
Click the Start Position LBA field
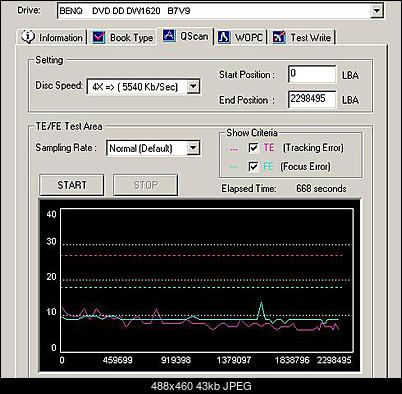click(312, 74)
